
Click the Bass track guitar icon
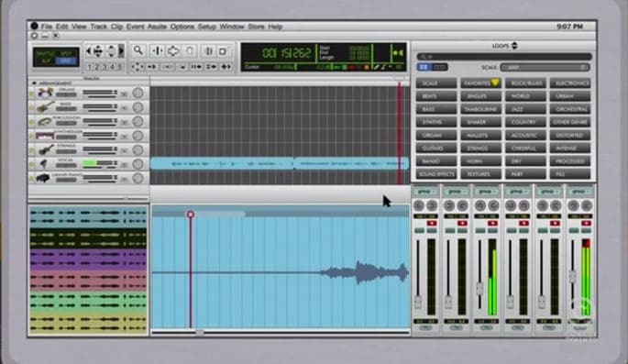click(45, 107)
